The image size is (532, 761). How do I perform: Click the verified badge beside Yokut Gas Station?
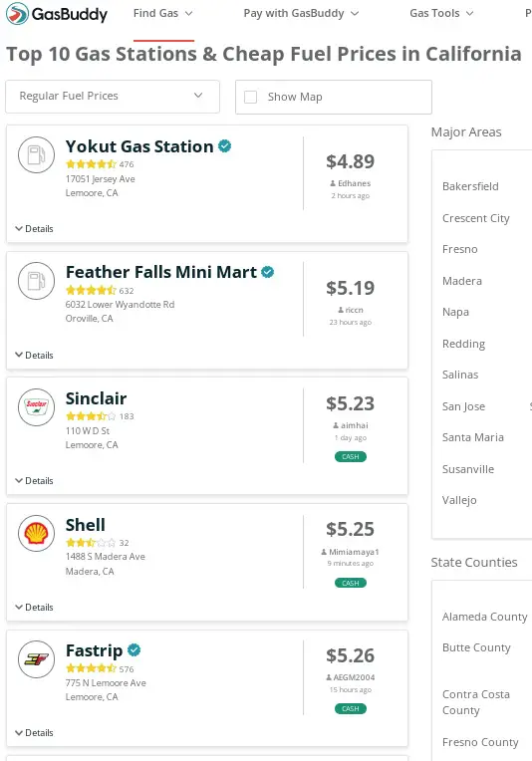point(225,146)
